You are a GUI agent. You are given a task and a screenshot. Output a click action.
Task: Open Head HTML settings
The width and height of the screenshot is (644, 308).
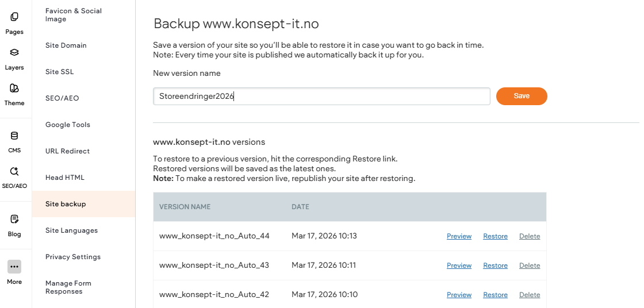[x=65, y=178]
